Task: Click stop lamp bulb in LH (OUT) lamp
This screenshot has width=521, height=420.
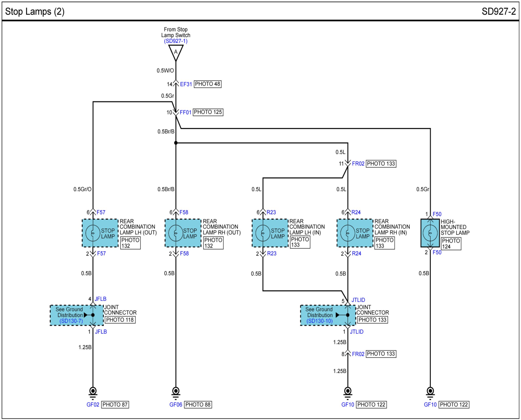Action: (93, 233)
